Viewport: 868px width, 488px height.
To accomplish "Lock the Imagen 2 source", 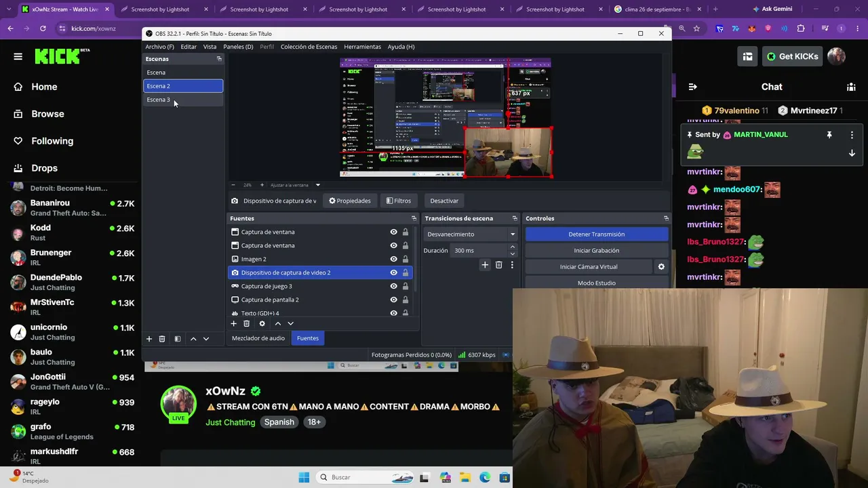I will coord(406,259).
